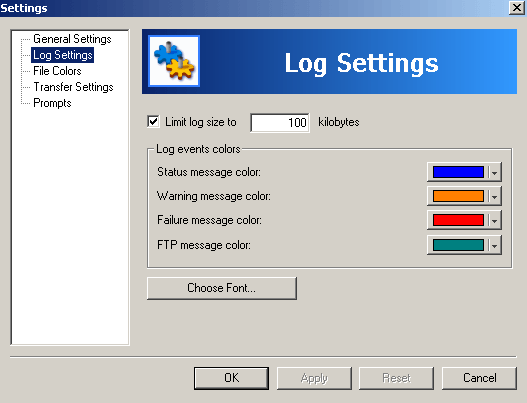
Task: Click the red Failure message color swatch
Action: tap(458, 220)
